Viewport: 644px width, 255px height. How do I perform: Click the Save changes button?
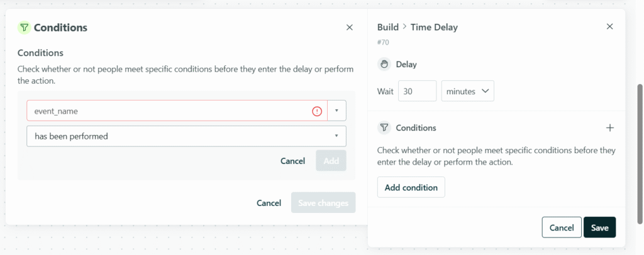pos(323,203)
